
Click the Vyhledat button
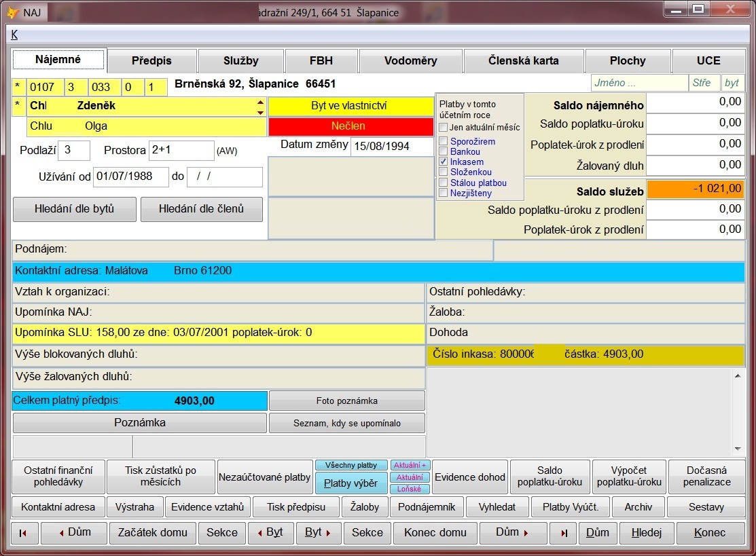[x=497, y=507]
